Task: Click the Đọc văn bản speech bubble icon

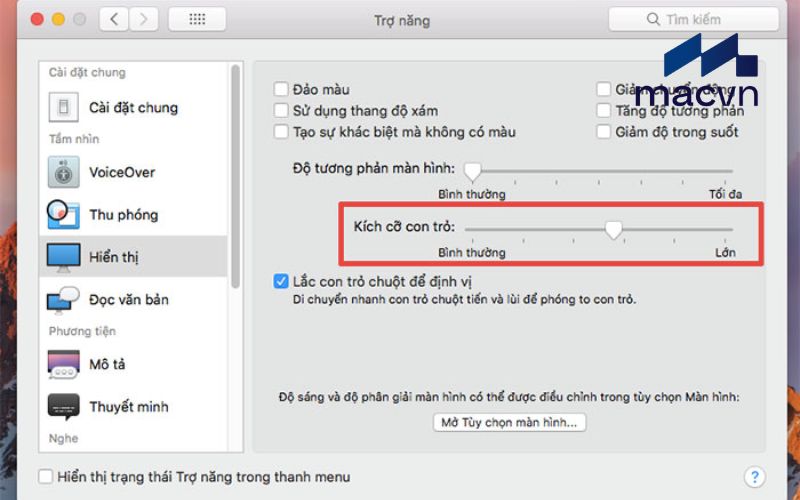Action: coord(63,300)
